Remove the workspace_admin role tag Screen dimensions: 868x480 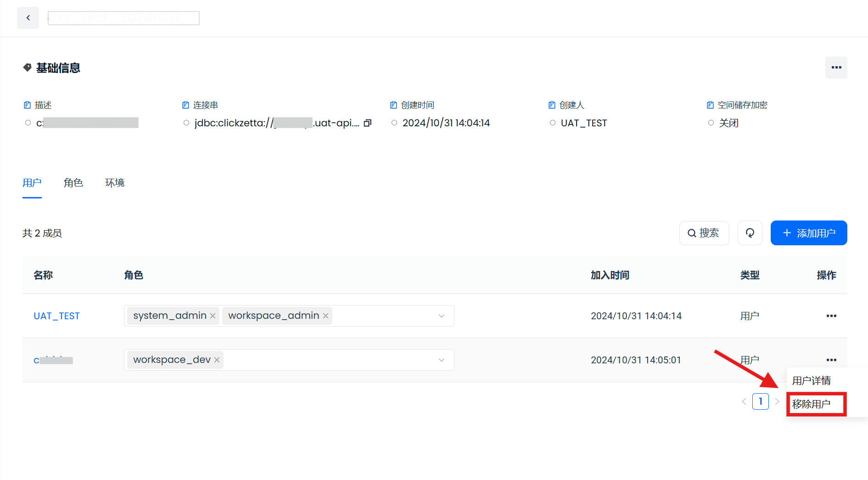(325, 316)
